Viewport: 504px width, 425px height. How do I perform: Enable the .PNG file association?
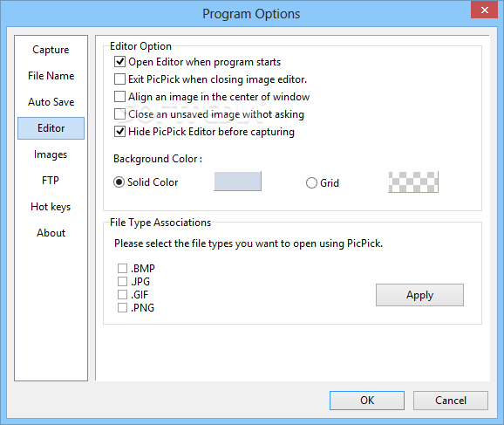(x=122, y=307)
